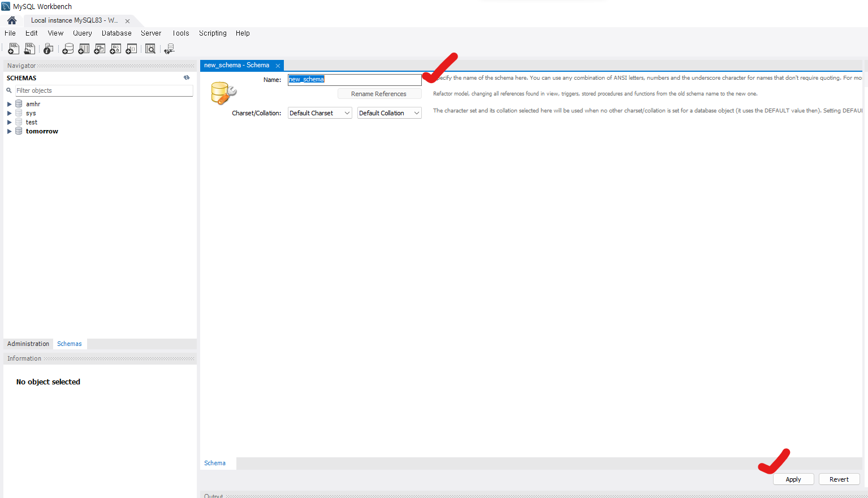Open the Server menu
868x498 pixels.
(151, 33)
